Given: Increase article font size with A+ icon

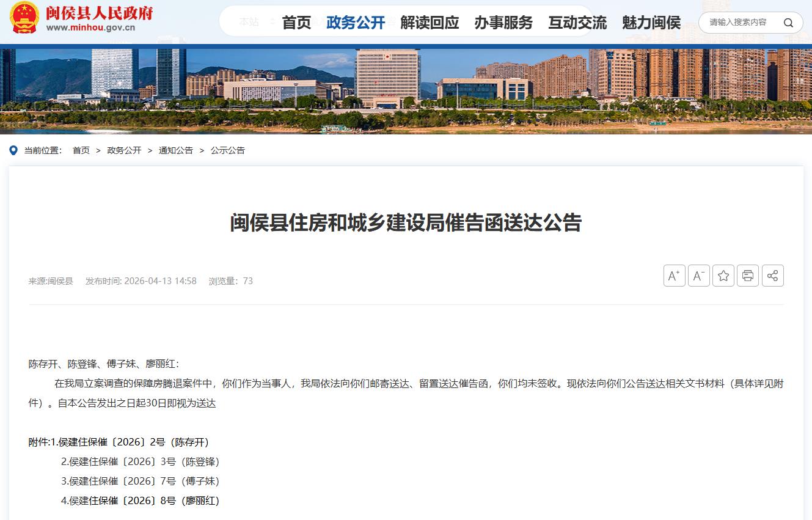Looking at the screenshot, I should tap(674, 276).
